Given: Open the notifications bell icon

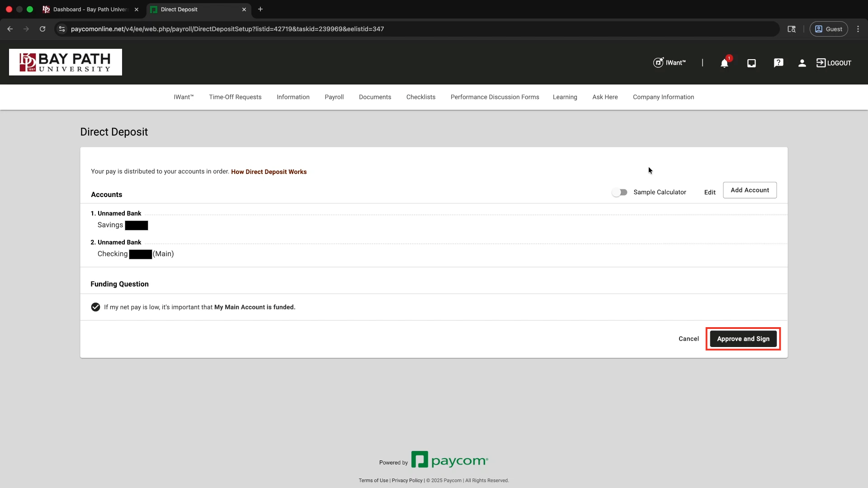Looking at the screenshot, I should coord(724,63).
